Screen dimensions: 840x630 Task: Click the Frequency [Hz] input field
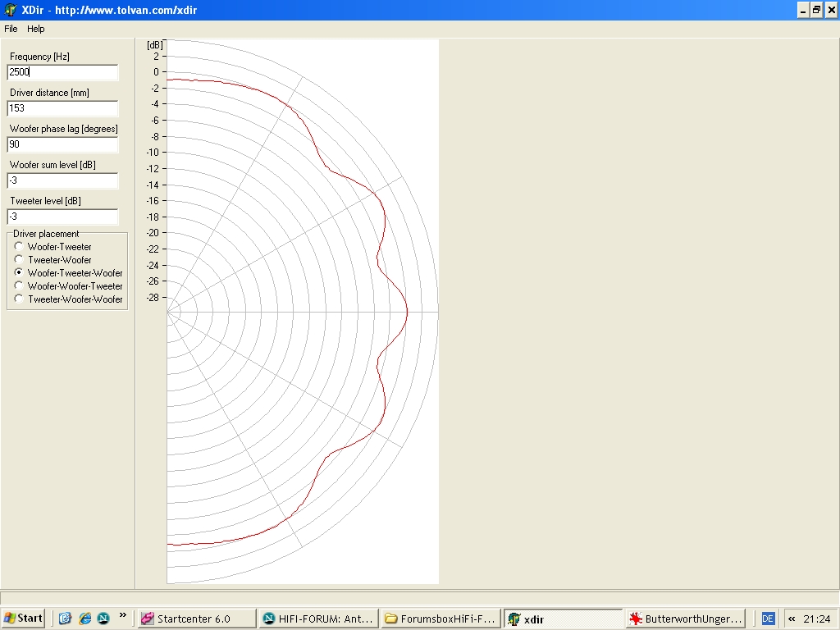[x=62, y=72]
